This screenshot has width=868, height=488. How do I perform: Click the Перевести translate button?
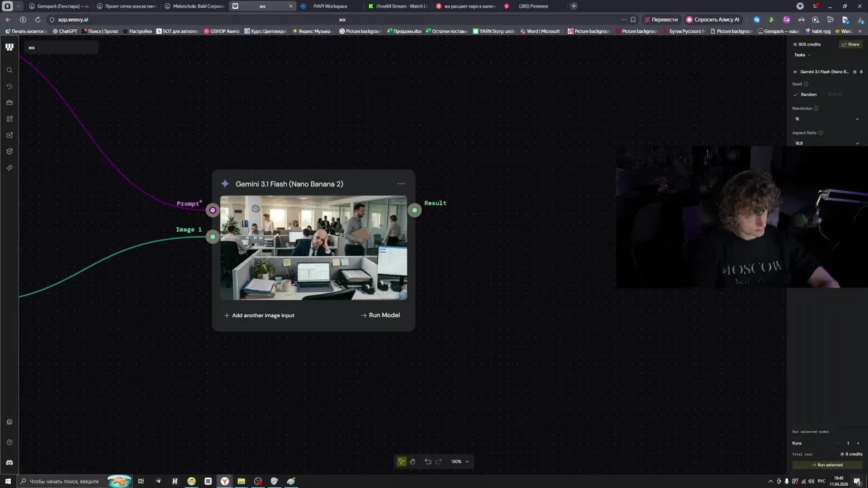coord(661,20)
